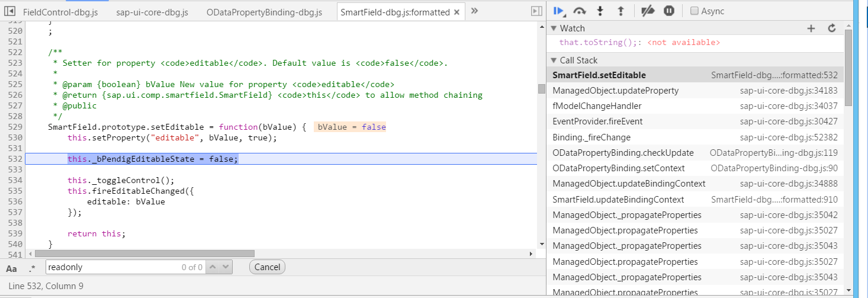Toggle the file navigator sidebar icon
The width and height of the screenshot is (868, 298).
[x=9, y=11]
